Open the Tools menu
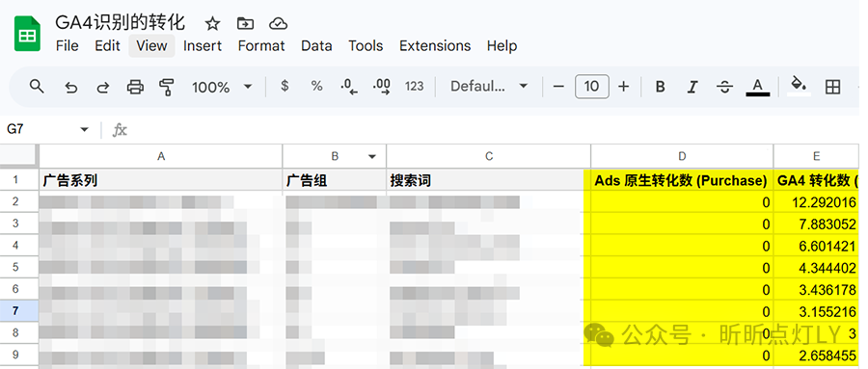868x369 pixels. [366, 45]
